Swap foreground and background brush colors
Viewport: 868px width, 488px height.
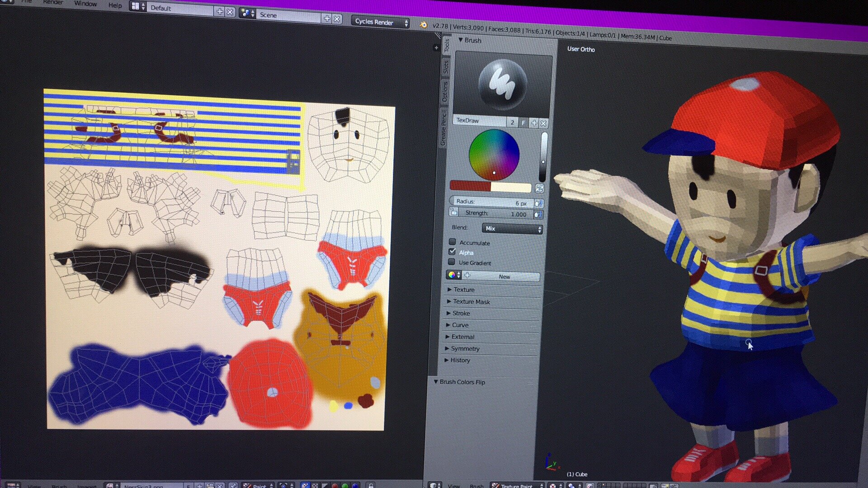click(539, 188)
